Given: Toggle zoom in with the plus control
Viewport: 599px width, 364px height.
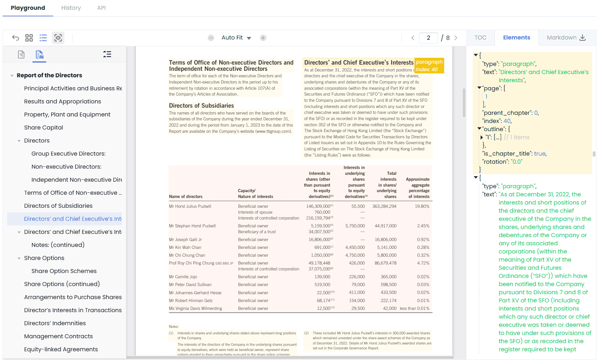Looking at the screenshot, I should click(263, 38).
